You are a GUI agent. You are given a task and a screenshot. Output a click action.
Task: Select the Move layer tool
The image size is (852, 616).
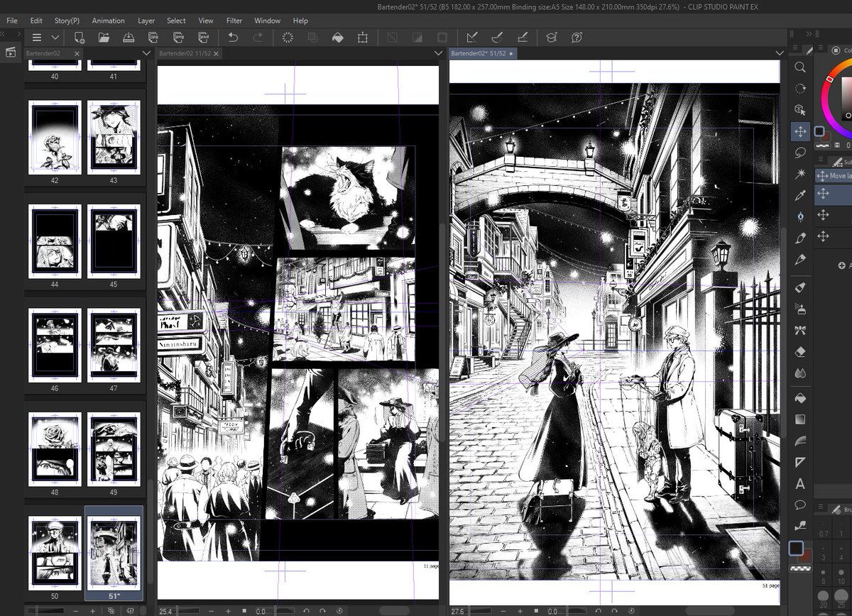tap(800, 131)
